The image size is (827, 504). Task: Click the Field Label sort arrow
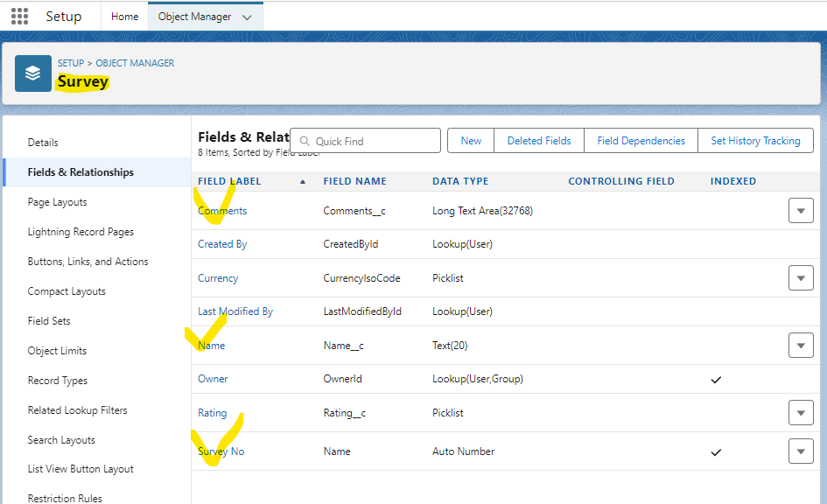pos(303,181)
